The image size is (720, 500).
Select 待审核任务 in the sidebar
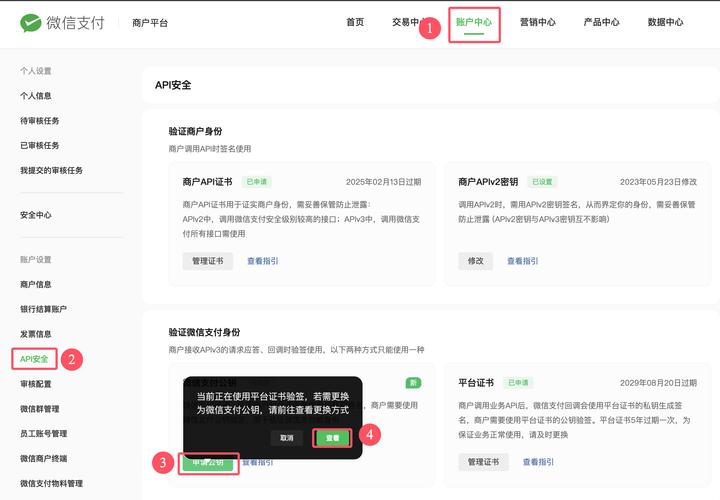(40, 121)
